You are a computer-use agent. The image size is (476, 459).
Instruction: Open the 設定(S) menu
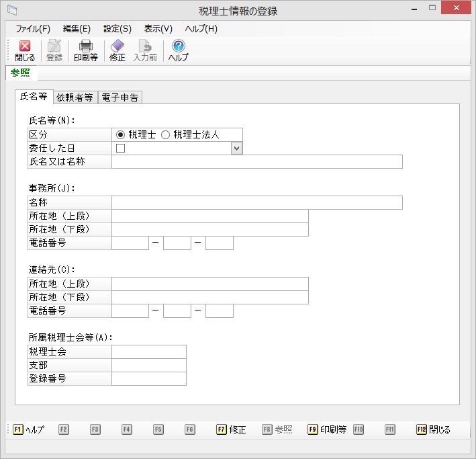(117, 29)
